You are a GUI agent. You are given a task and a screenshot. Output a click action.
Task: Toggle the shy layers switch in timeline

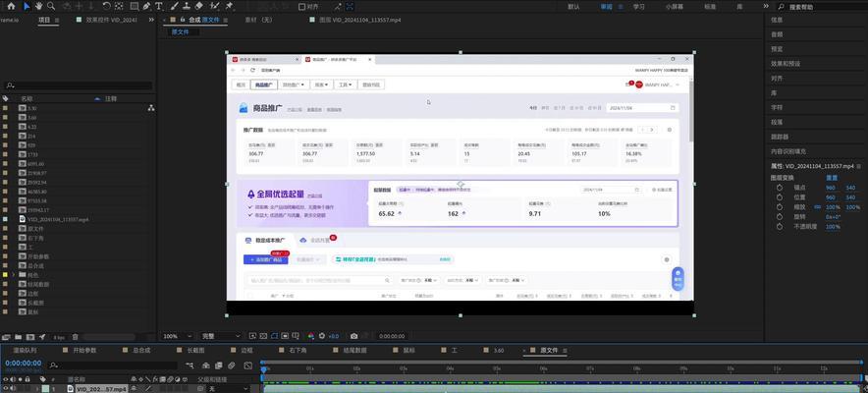pos(205,365)
